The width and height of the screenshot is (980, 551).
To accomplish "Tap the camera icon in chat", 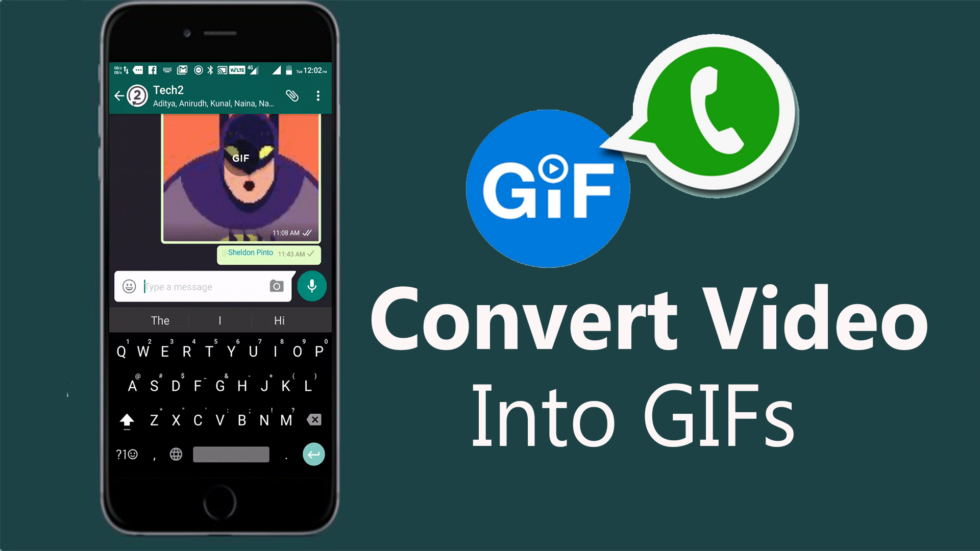I will [x=275, y=287].
